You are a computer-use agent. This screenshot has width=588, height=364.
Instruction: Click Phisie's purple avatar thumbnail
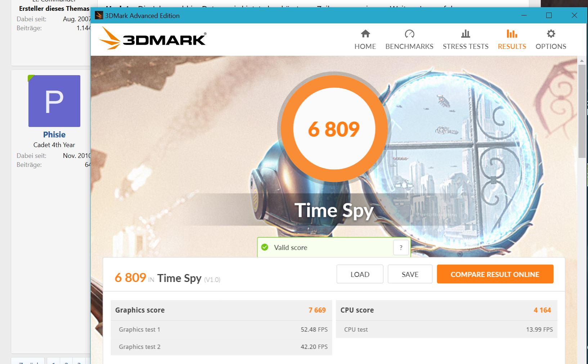54,101
